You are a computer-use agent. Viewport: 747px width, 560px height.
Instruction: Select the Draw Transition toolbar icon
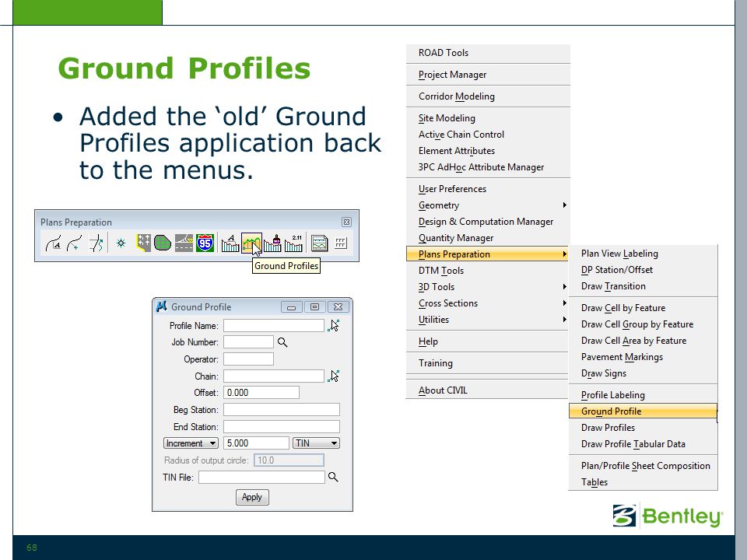pyautogui.click(x=96, y=243)
